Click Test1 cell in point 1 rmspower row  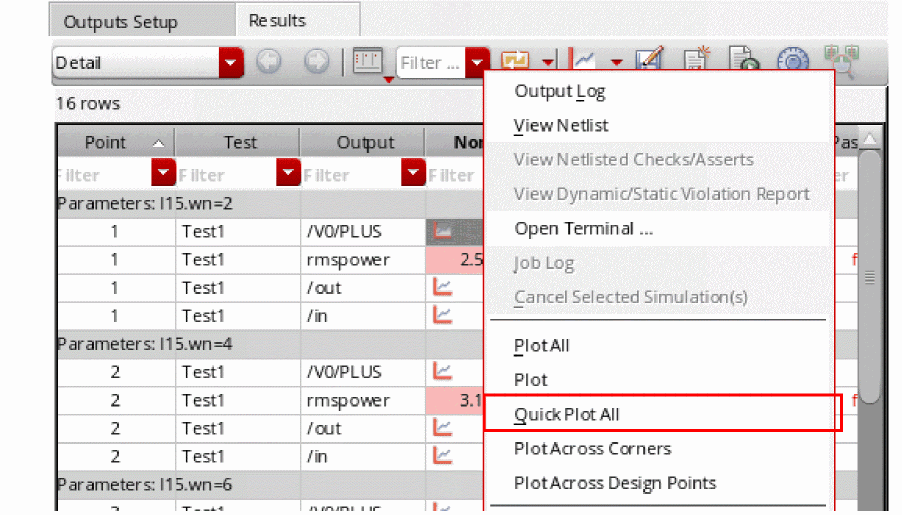point(238,260)
